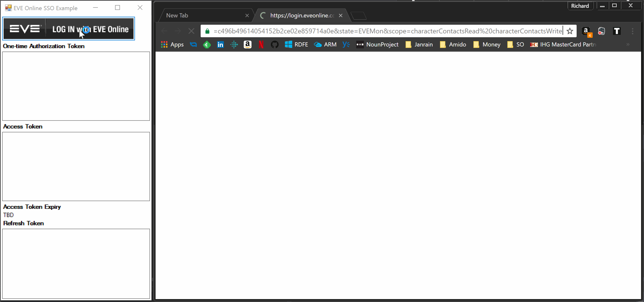Open the Janrain bookmarks folder
644x302 pixels.
click(419, 45)
